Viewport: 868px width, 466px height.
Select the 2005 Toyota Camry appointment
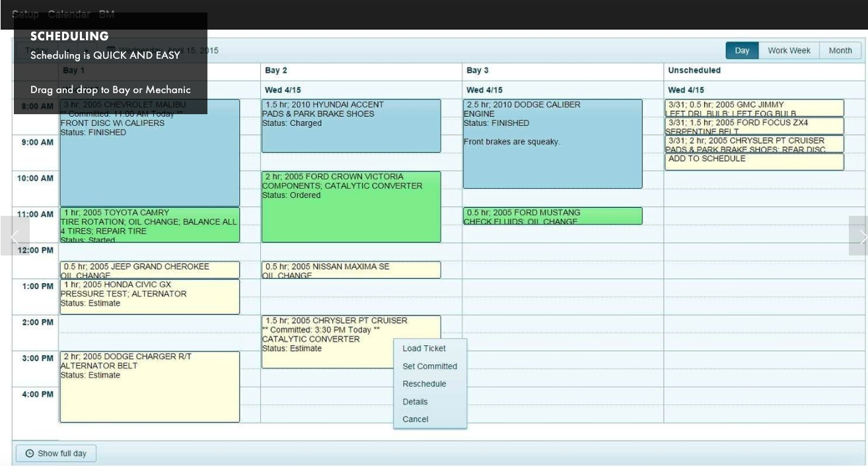[x=150, y=225]
